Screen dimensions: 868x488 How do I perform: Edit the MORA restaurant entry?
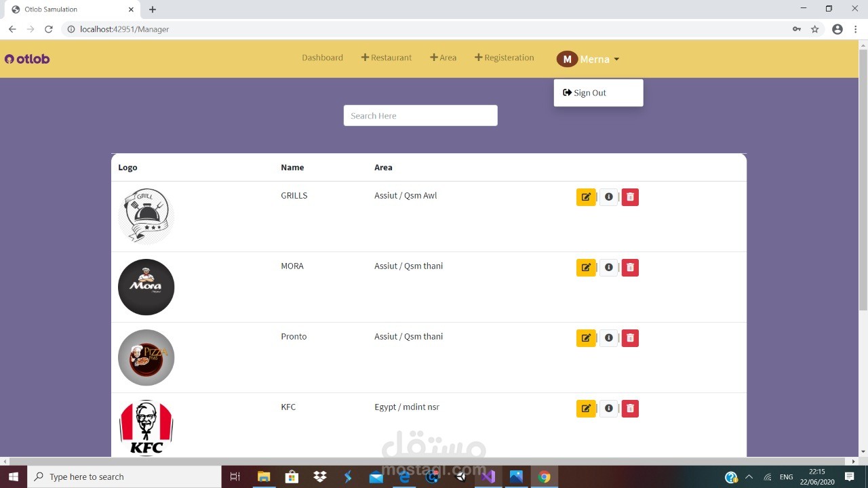pyautogui.click(x=586, y=268)
